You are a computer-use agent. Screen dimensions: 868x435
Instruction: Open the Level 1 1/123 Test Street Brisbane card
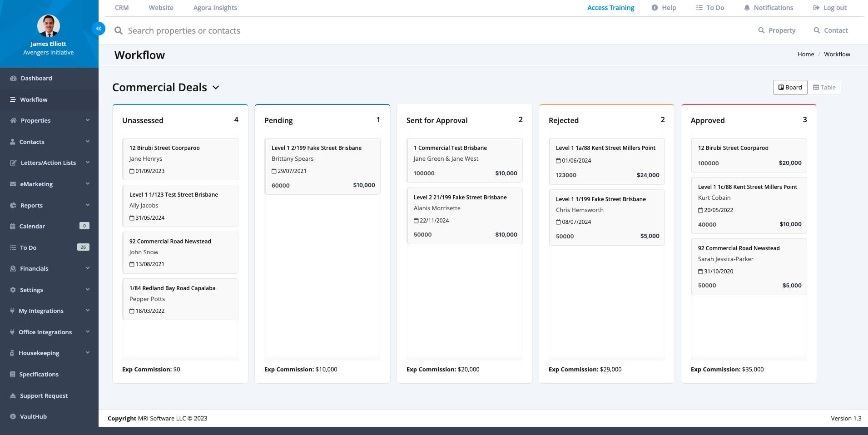tap(180, 206)
